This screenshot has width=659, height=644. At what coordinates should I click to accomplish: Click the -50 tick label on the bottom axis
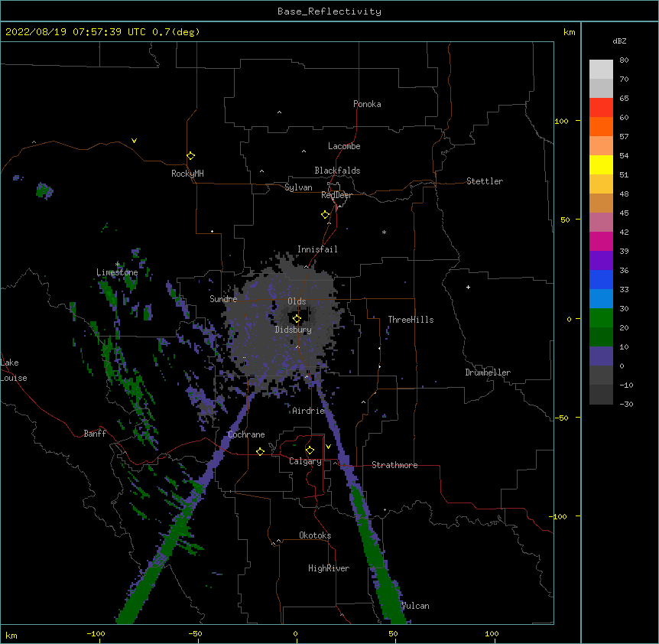pos(195,633)
